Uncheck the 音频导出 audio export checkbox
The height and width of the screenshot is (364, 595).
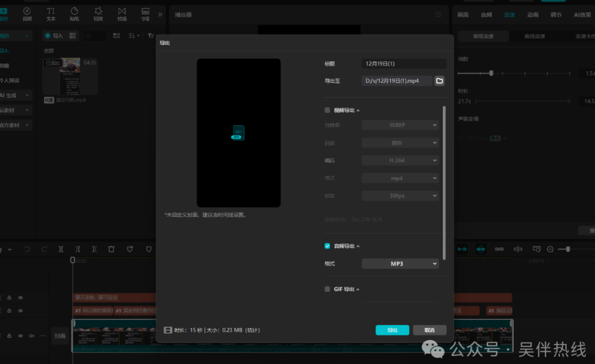tap(327, 246)
